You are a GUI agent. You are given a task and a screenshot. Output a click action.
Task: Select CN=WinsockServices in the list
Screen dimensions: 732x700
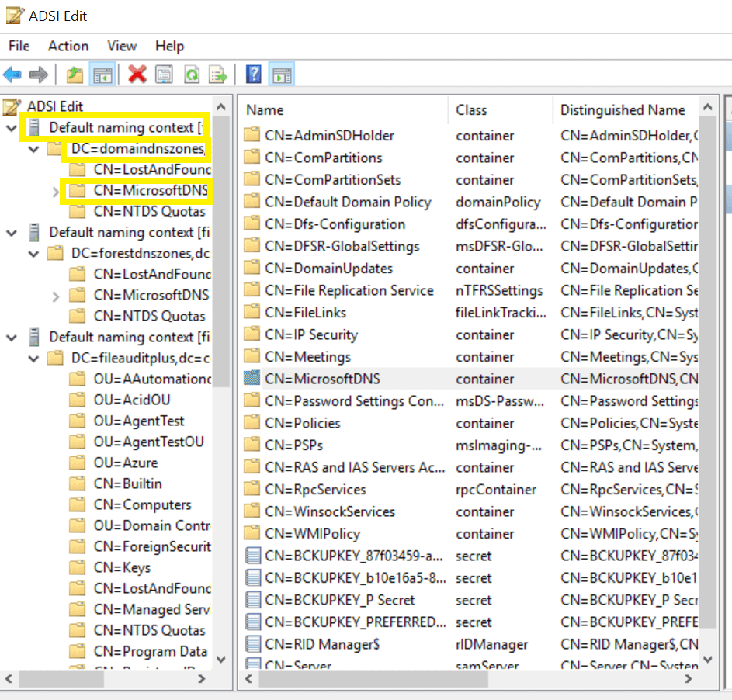(x=330, y=512)
